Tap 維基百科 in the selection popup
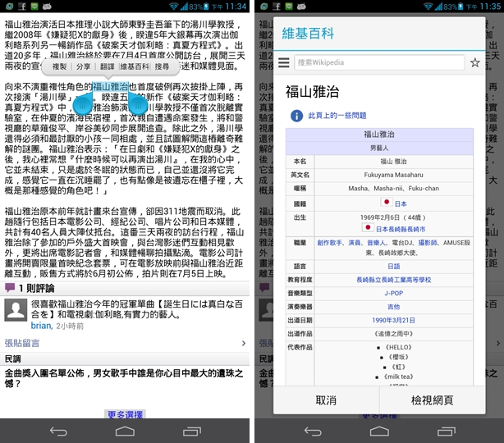 (135, 66)
